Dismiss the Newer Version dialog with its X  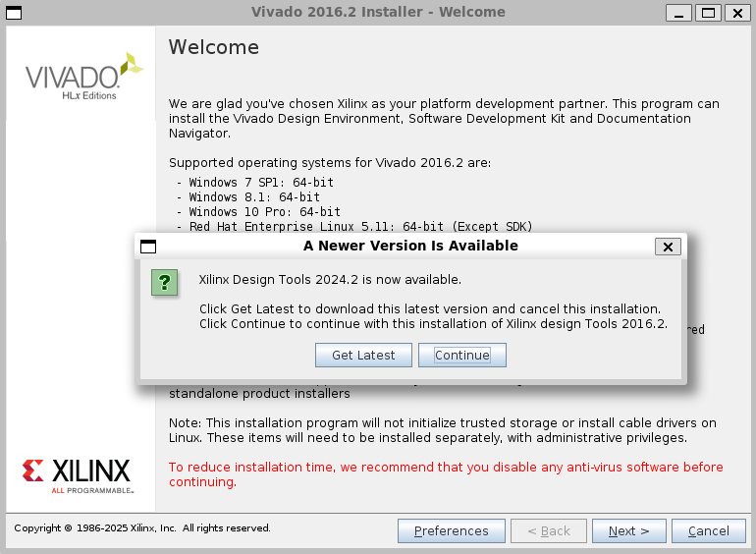(668, 247)
